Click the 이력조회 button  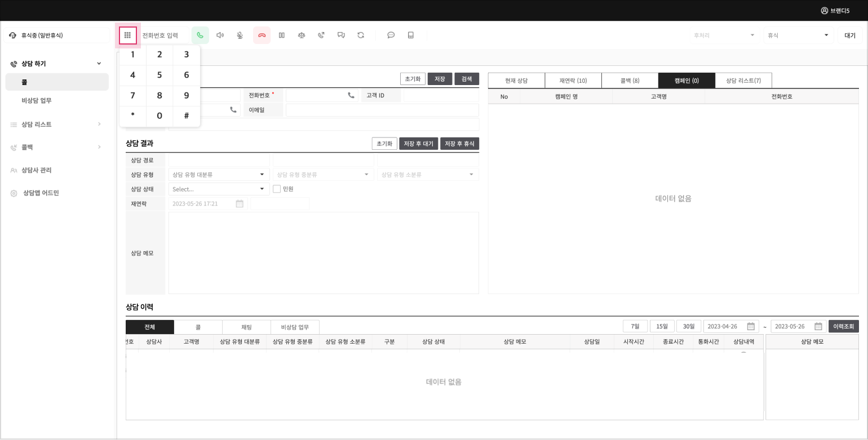pos(843,327)
